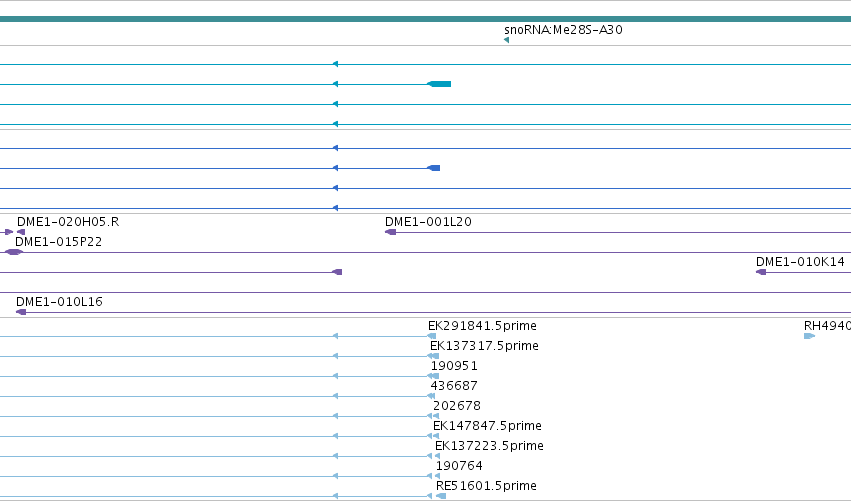Screen dimensions: 851x501
Task: Click the DME1-010K14 purple arrow glyph
Action: point(761,272)
